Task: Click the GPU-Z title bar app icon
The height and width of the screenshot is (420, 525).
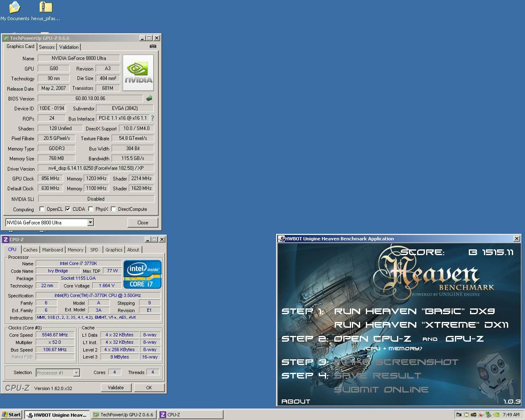Action: point(6,38)
